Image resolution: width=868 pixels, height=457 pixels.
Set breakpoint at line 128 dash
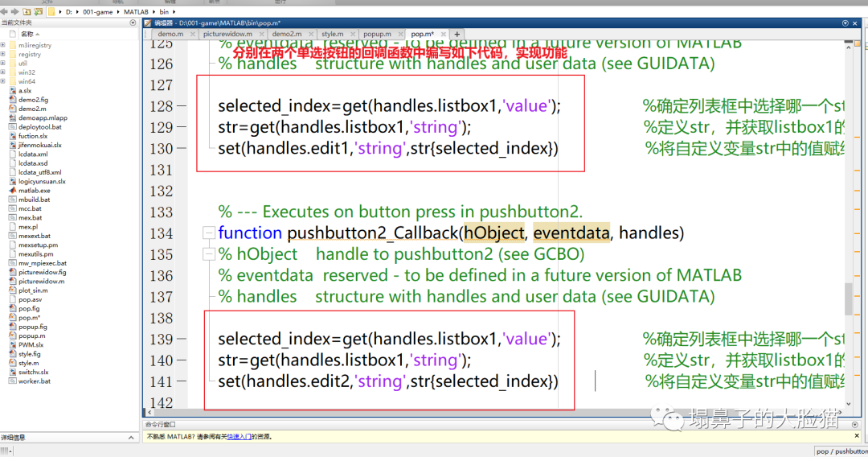tap(182, 106)
